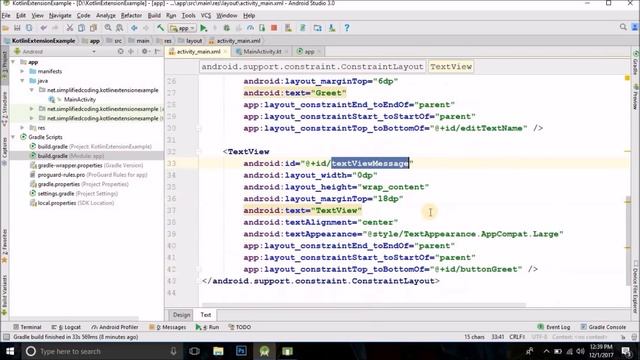Screen dimensions: 640x360
Task: Click the navigate Back arrow icon
Action: 134,28
